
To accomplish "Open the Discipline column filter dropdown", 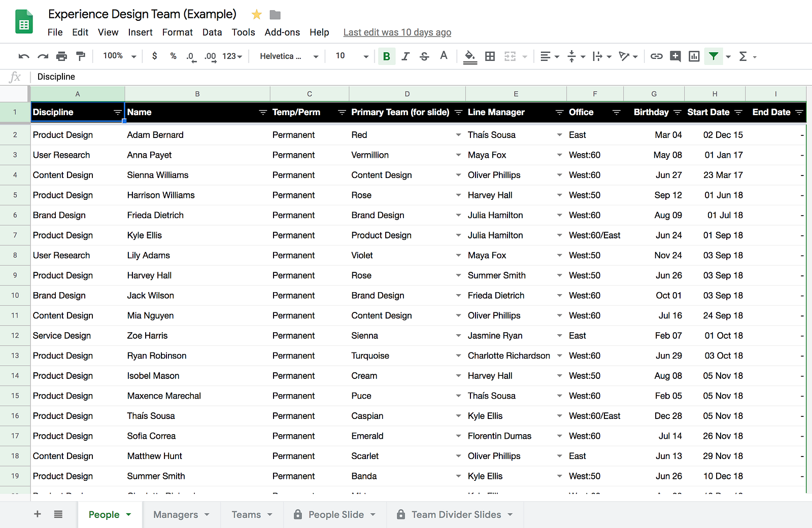I will 118,112.
